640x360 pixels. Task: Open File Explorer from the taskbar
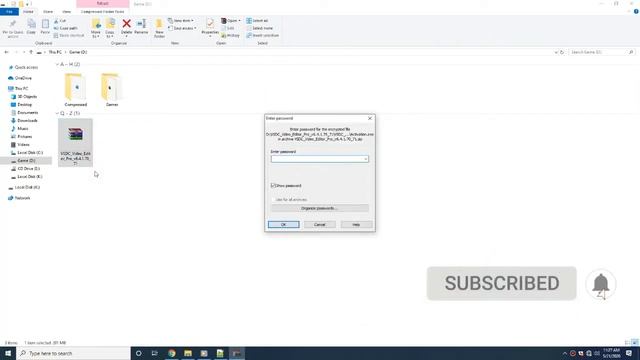click(188, 353)
